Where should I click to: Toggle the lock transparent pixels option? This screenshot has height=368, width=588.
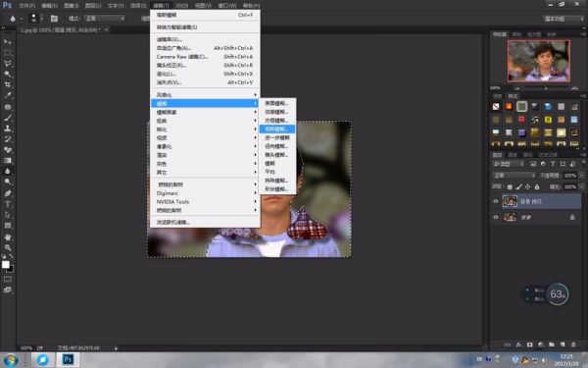tap(510, 186)
